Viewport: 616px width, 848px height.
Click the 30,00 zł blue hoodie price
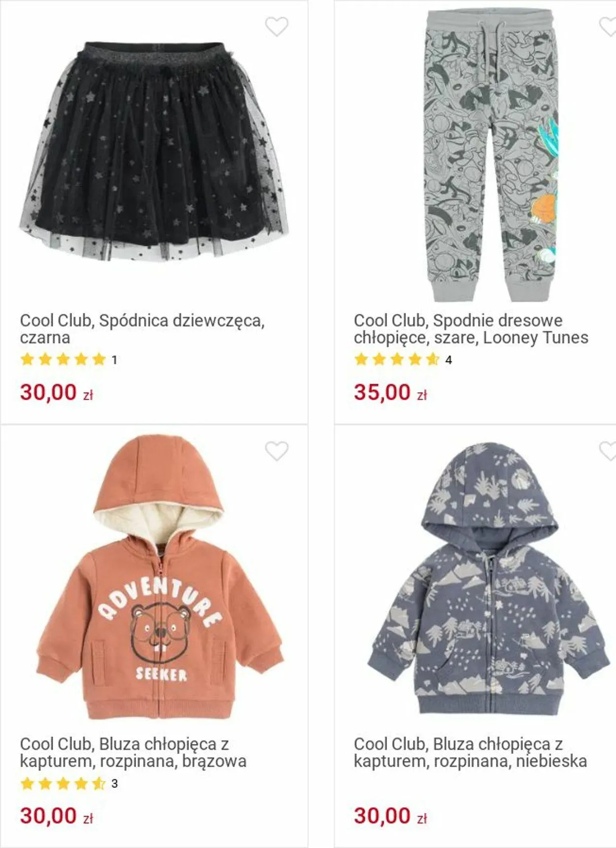tap(390, 816)
